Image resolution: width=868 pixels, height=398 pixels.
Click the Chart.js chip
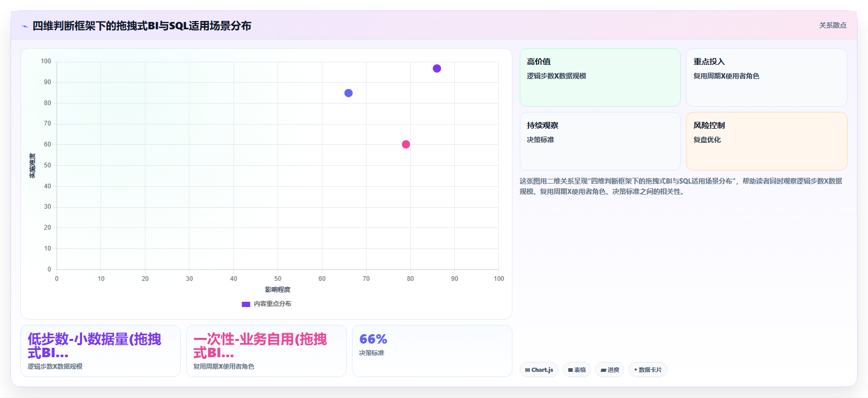coord(539,370)
